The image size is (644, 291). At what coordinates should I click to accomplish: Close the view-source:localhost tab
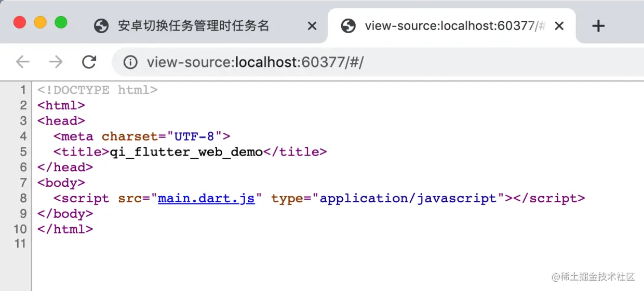[x=559, y=26]
